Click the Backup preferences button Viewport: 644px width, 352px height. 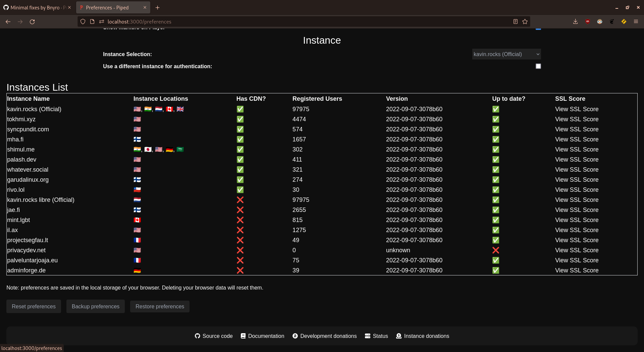[96, 306]
